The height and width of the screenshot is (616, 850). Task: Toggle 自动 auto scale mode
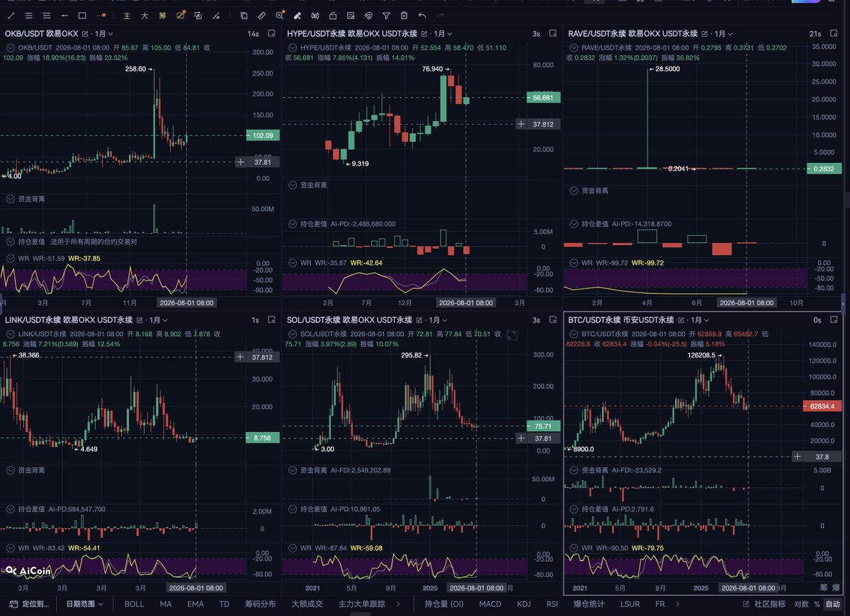[x=833, y=604]
